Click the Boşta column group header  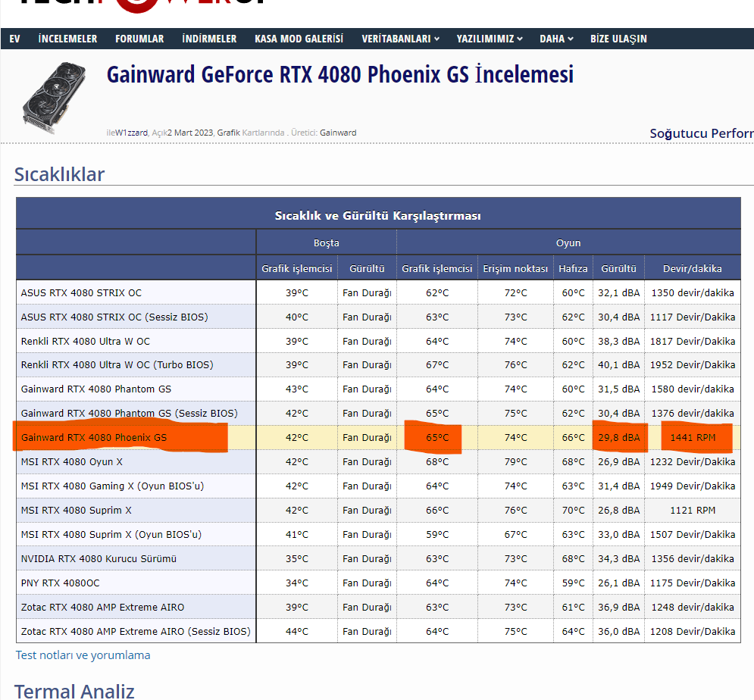pos(327,243)
